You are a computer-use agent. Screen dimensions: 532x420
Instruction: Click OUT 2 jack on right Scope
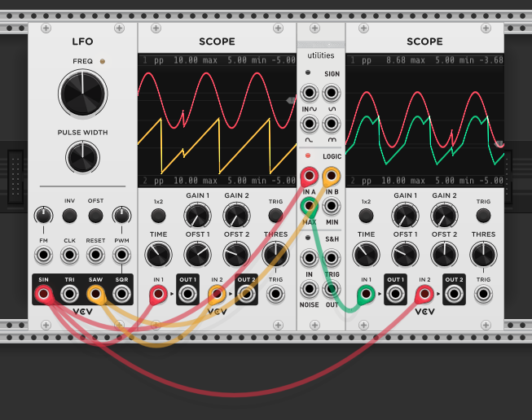pyautogui.click(x=454, y=294)
